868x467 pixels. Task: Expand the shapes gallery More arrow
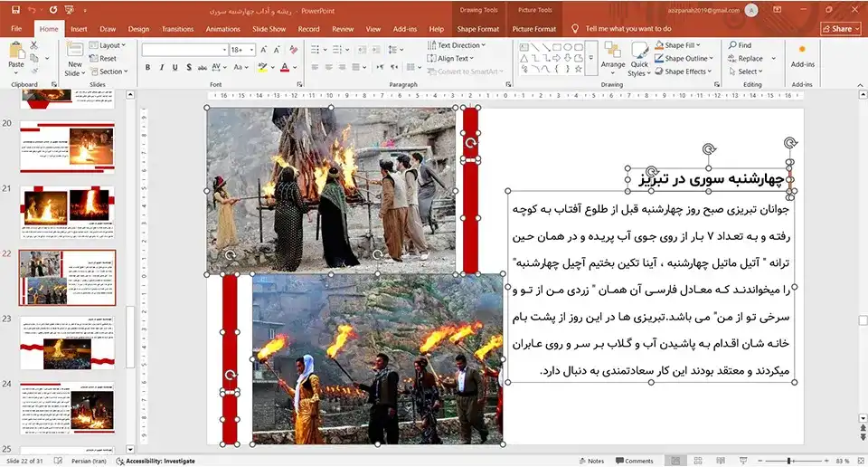coord(591,58)
